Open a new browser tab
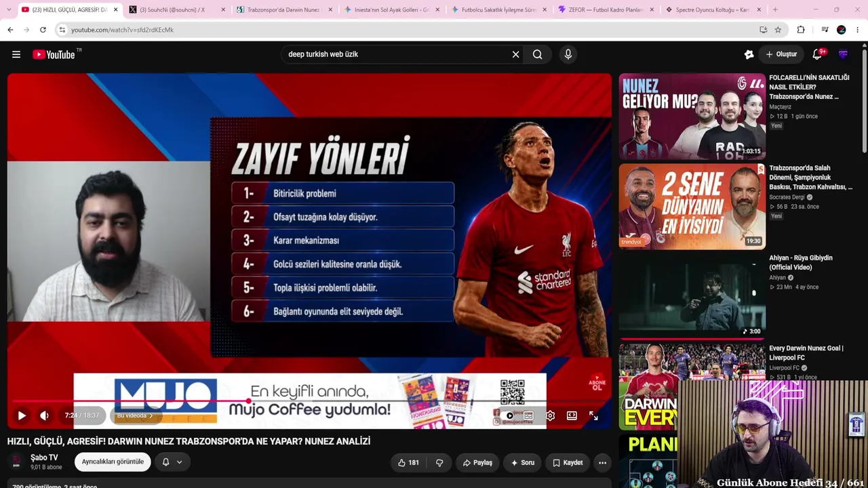Image resolution: width=868 pixels, height=488 pixels. tap(775, 9)
